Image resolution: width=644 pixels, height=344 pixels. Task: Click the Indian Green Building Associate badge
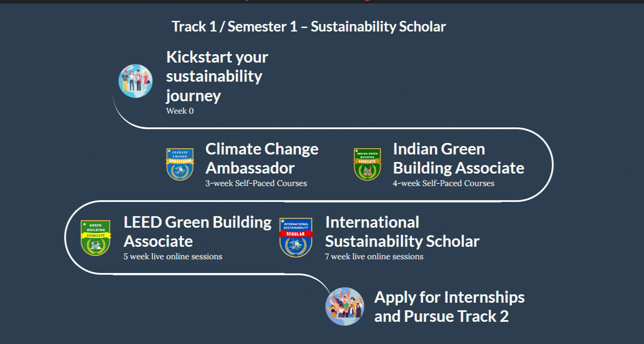[367, 164]
